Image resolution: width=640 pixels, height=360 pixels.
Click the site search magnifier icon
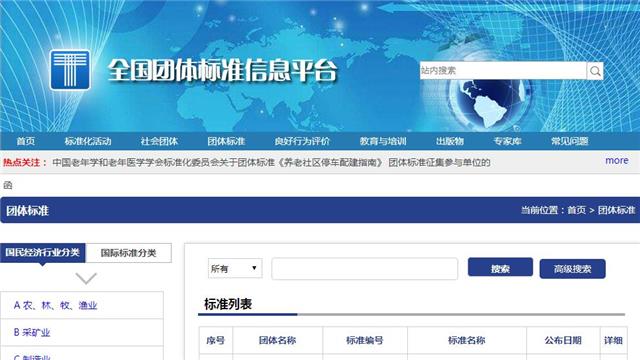[595, 71]
